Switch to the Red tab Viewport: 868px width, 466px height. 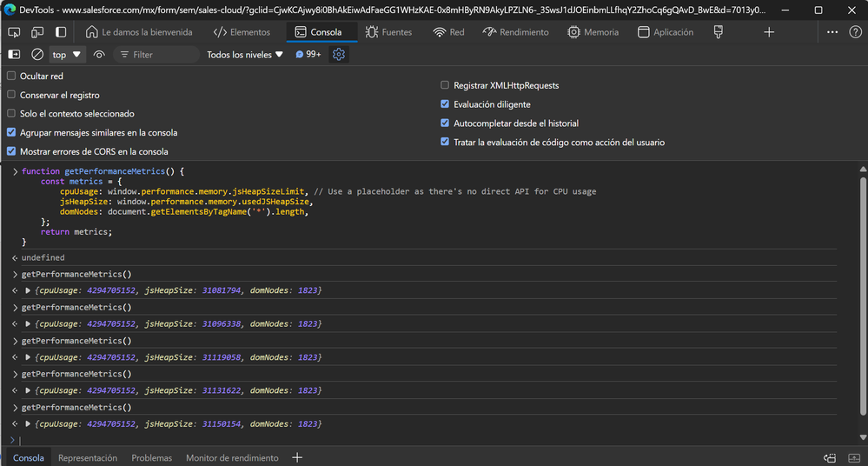pos(448,32)
